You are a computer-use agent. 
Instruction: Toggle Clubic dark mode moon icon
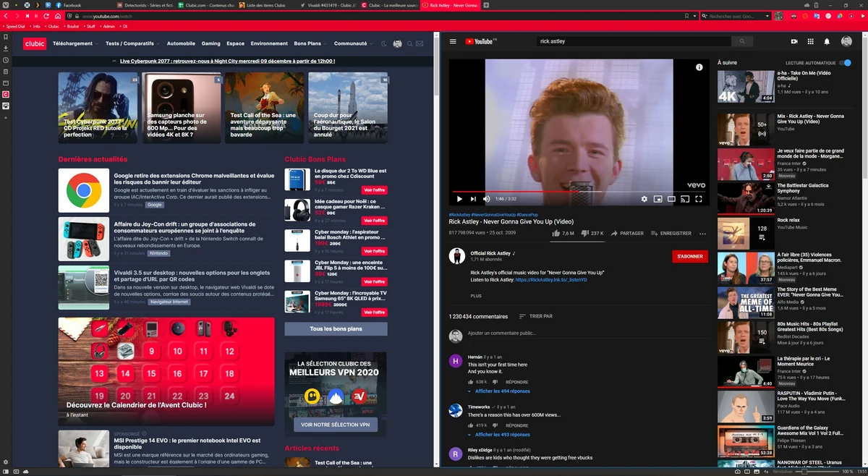385,44
